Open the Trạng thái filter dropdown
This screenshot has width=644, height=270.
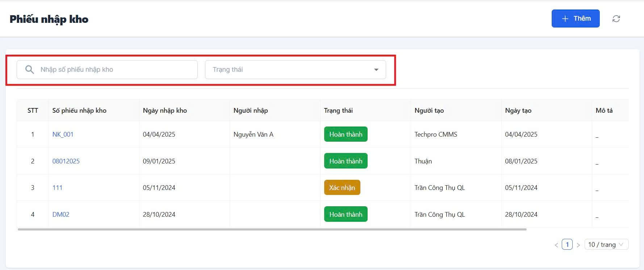[295, 70]
